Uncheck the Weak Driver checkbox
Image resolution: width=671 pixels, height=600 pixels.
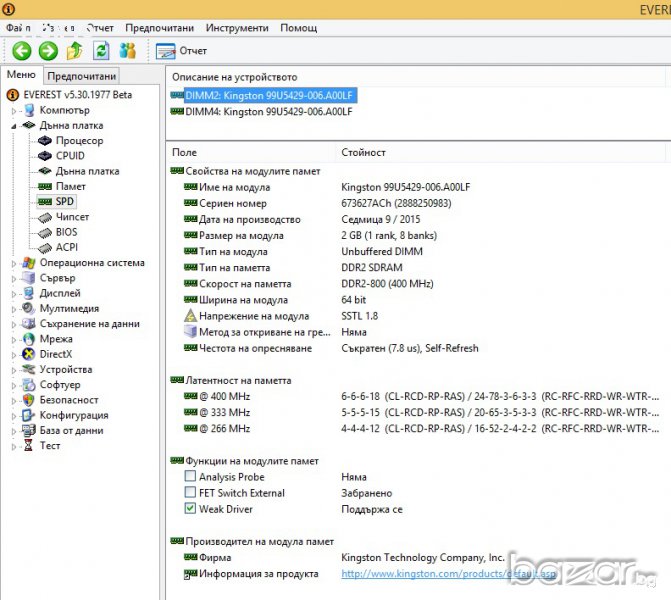click(190, 509)
